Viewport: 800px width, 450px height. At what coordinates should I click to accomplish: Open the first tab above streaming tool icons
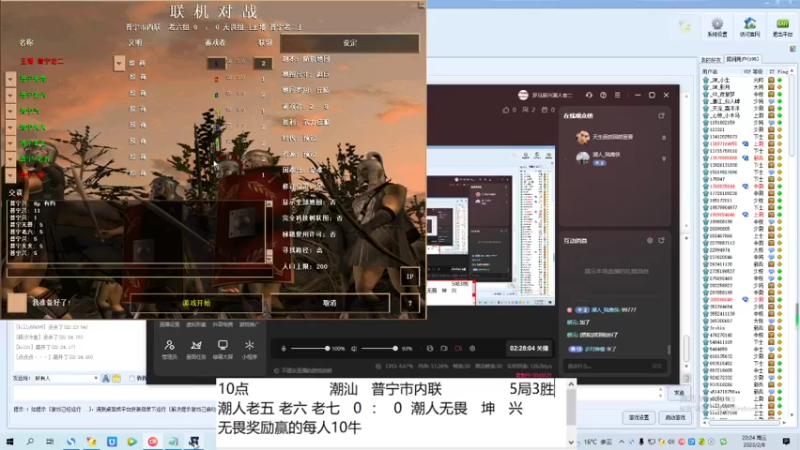click(x=169, y=324)
